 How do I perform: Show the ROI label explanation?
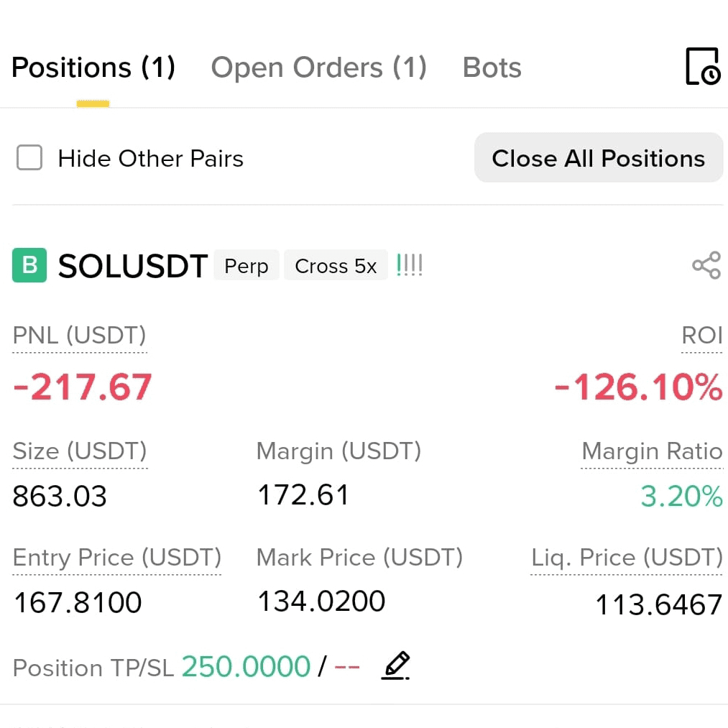pyautogui.click(x=702, y=335)
